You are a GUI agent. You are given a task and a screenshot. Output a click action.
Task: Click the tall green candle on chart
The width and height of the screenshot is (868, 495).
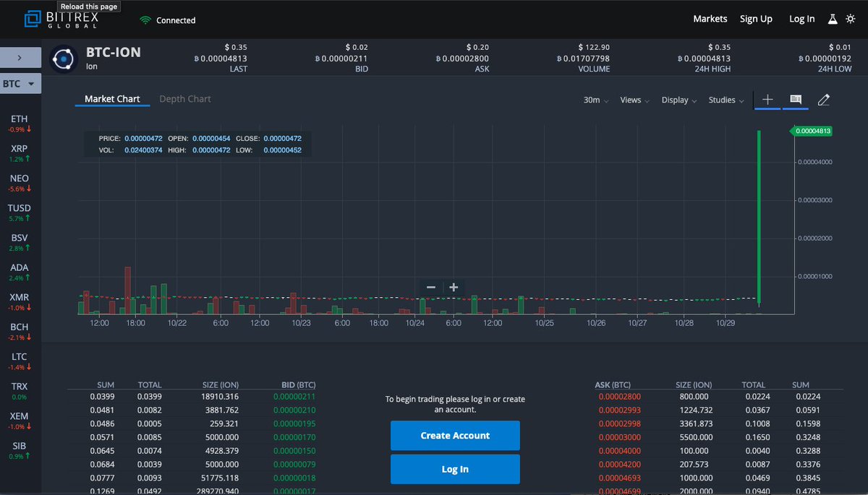pyautogui.click(x=759, y=218)
